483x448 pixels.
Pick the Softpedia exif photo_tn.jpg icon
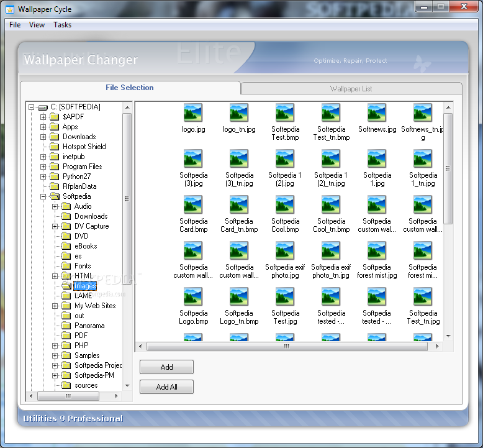point(331,250)
